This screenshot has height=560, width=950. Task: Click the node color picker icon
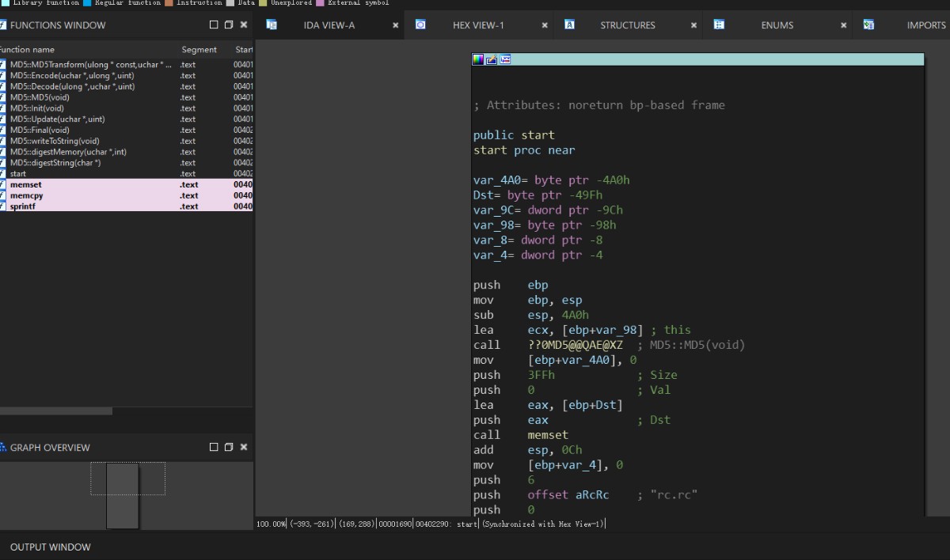click(x=477, y=59)
